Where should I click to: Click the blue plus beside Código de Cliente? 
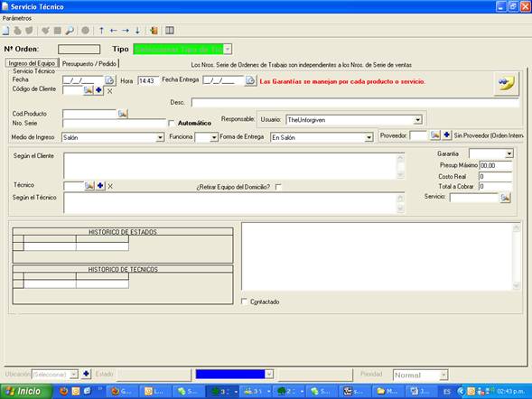point(98,90)
